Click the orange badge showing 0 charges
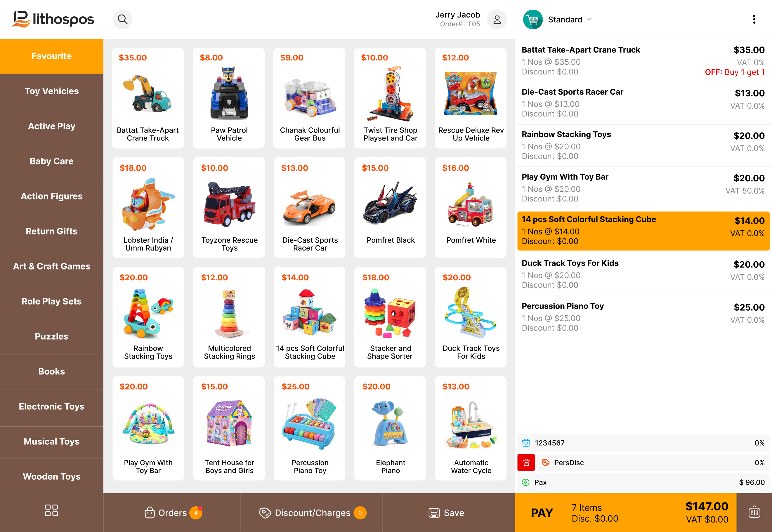This screenshot has width=772, height=532. (x=360, y=513)
